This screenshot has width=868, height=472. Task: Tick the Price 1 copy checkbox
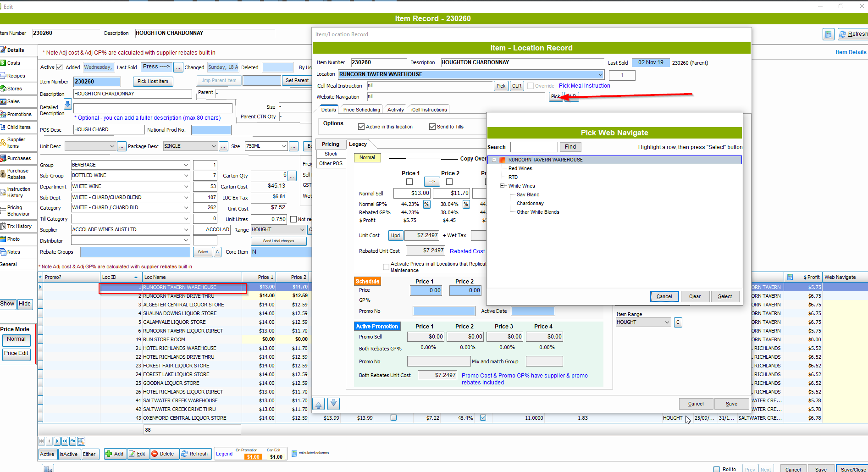[x=409, y=182]
